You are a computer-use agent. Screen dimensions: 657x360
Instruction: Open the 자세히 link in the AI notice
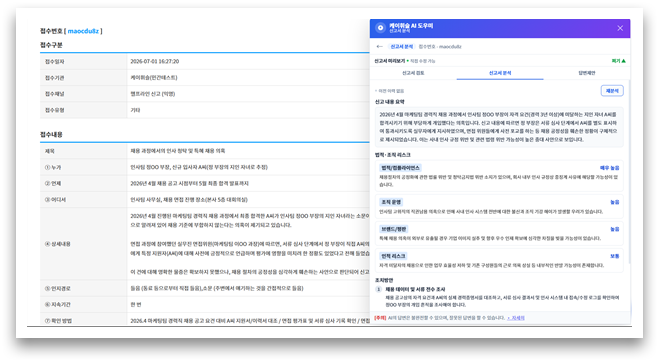point(516,318)
